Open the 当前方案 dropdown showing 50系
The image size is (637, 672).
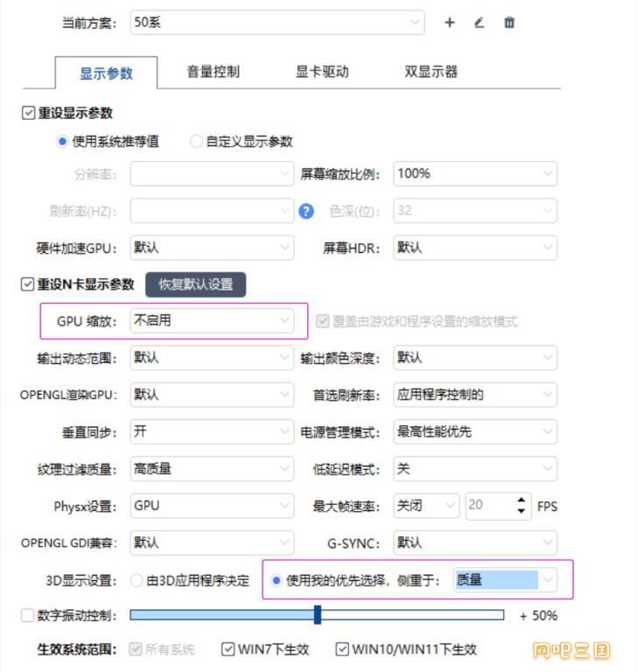tap(277, 22)
